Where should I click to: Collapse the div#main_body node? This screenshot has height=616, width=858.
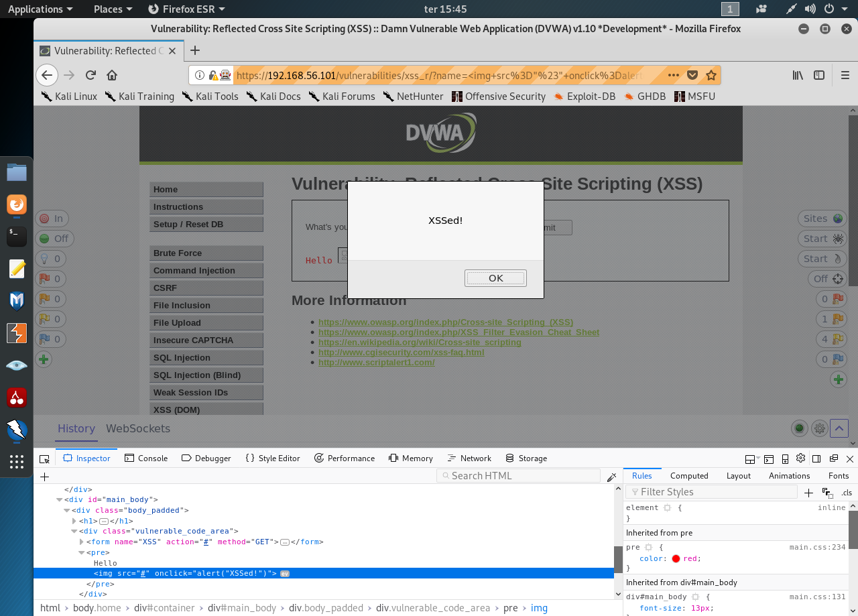59,499
